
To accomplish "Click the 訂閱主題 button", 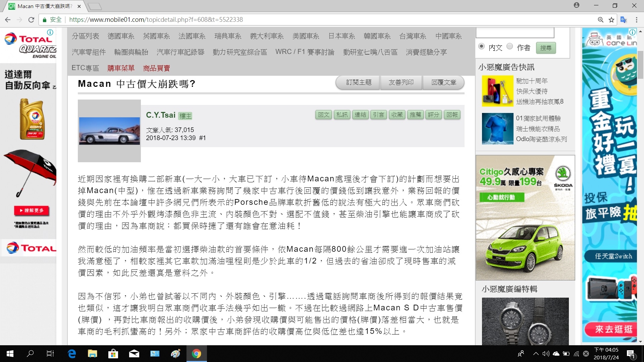I will (x=358, y=82).
